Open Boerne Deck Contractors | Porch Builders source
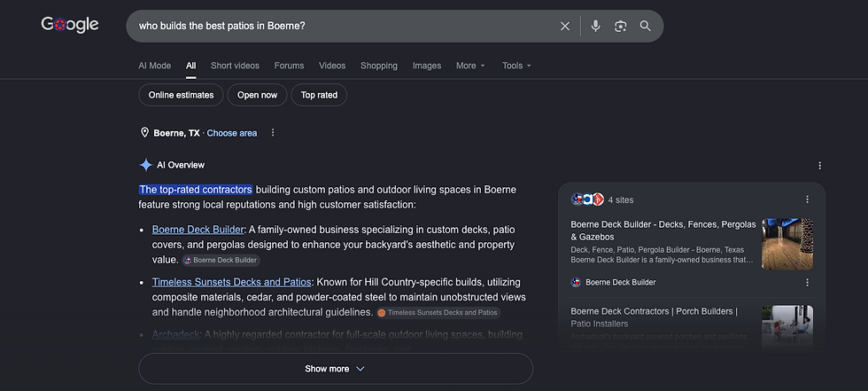This screenshot has height=391, width=868. click(655, 317)
